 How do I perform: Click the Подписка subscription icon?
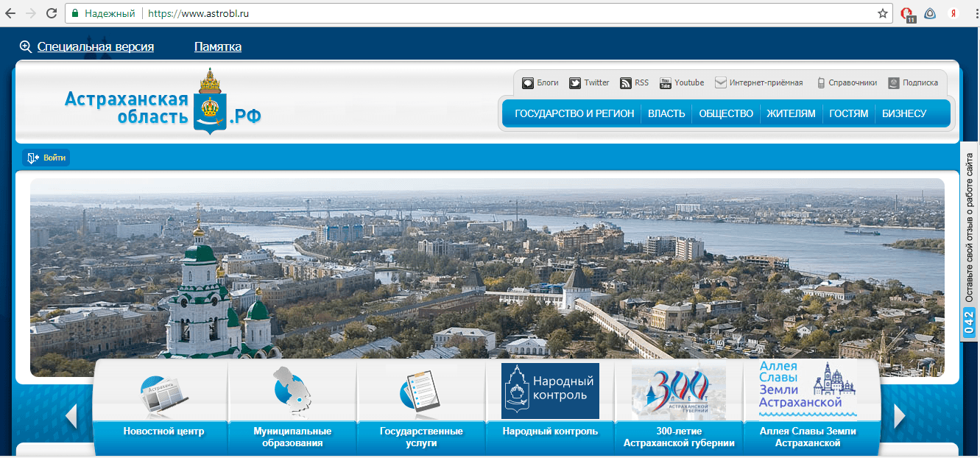point(894,83)
